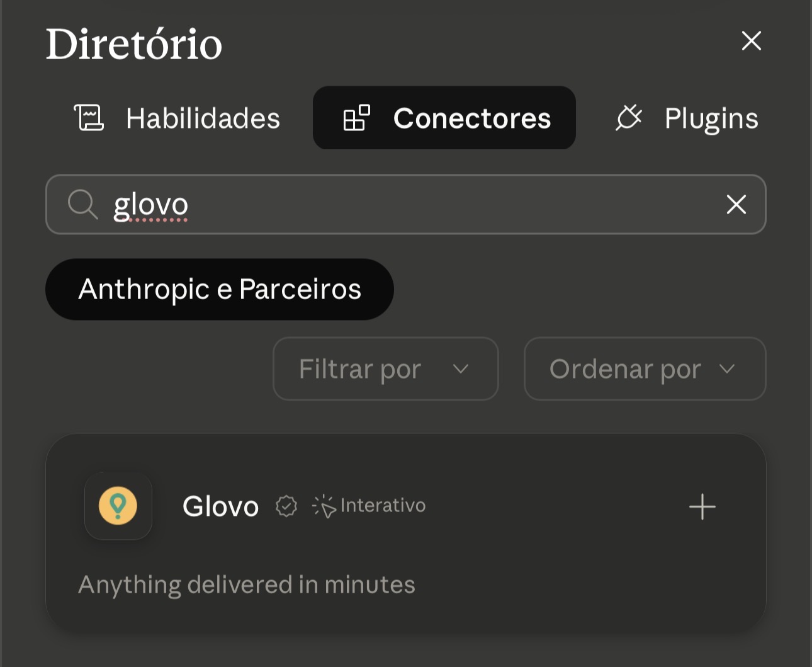This screenshot has height=667, width=812.
Task: Close the Diretório dialog
Action: tap(751, 41)
